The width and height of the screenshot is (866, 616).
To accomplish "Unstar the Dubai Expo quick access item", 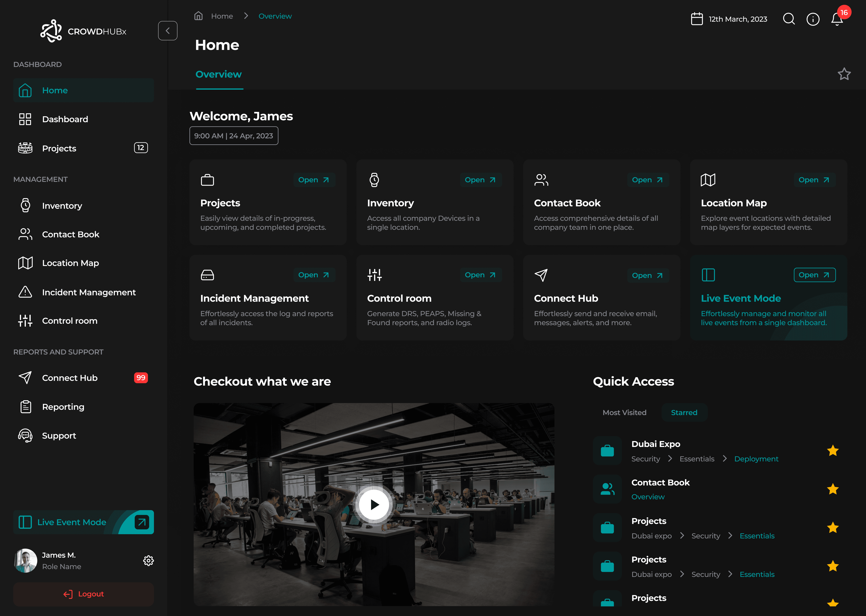I will coord(833,451).
